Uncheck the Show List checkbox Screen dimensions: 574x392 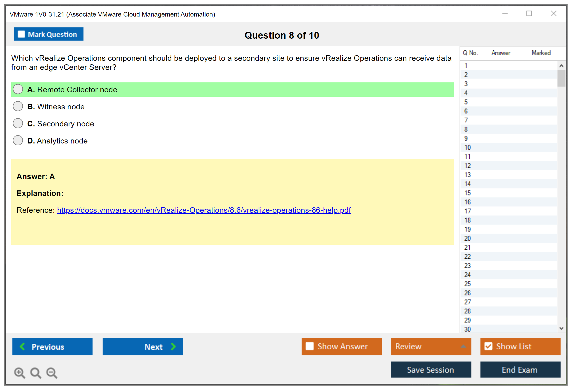[488, 346]
